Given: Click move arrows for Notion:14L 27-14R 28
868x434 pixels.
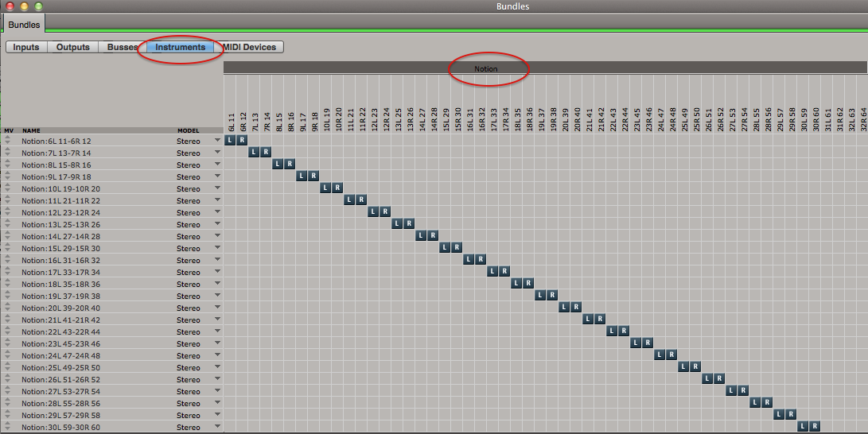Looking at the screenshot, I should pyautogui.click(x=8, y=236).
